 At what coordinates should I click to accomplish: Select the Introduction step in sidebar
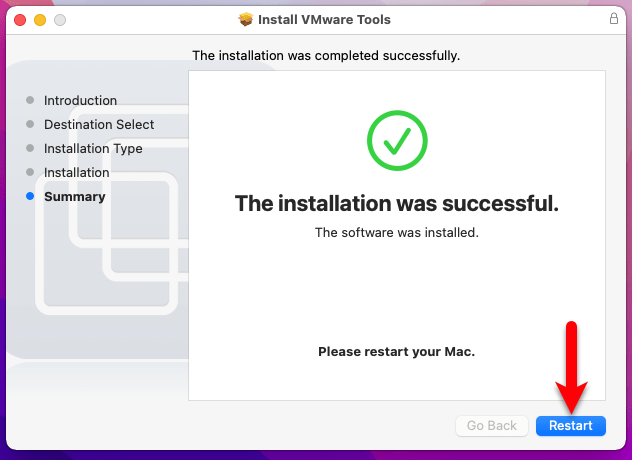80,100
